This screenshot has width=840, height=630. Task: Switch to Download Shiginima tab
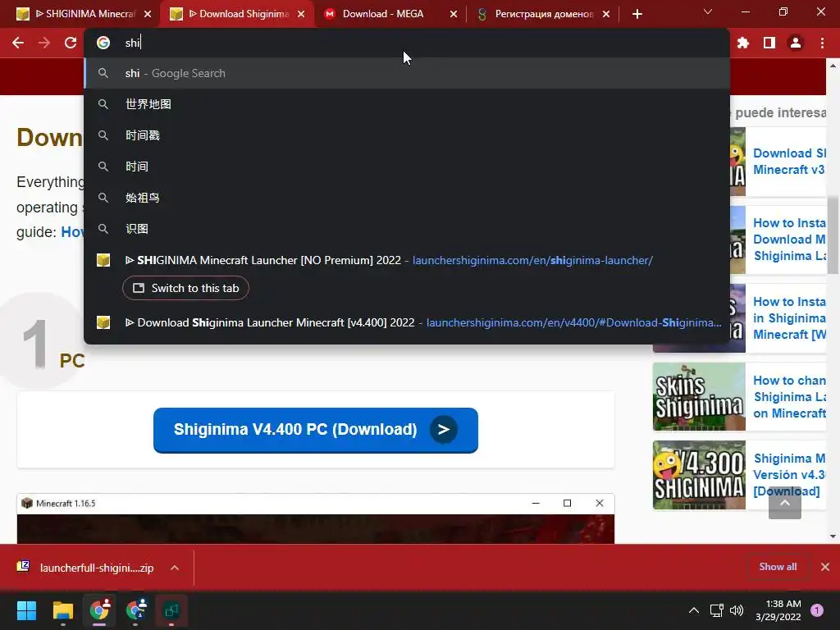coord(239,14)
